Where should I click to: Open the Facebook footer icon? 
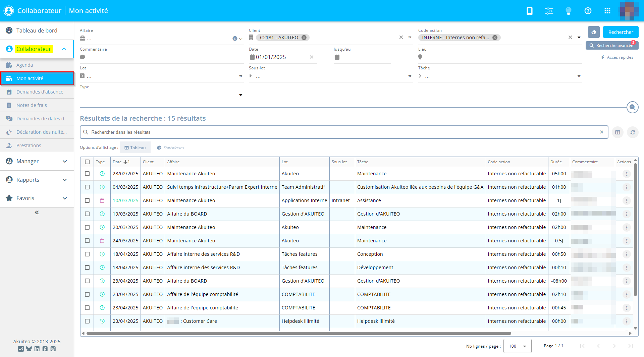tap(45, 349)
